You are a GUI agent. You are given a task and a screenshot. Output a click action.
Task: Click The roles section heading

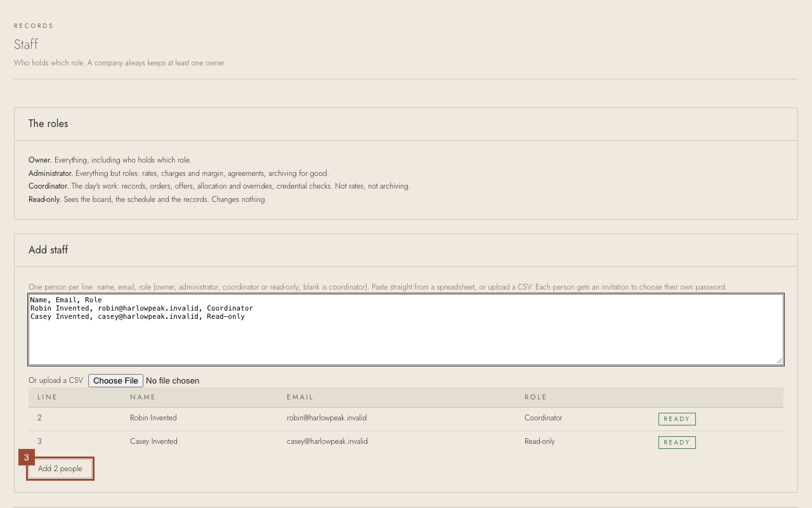48,124
